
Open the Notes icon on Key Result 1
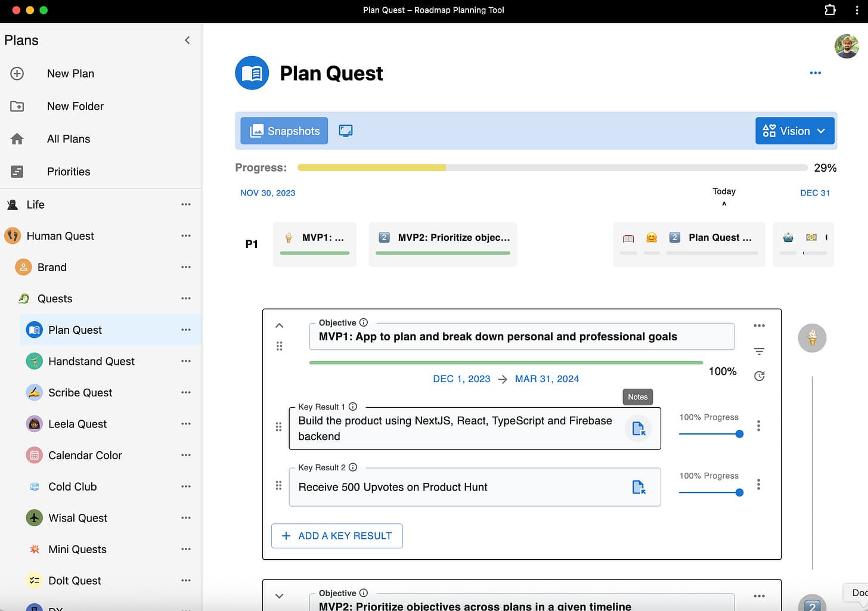click(x=638, y=429)
